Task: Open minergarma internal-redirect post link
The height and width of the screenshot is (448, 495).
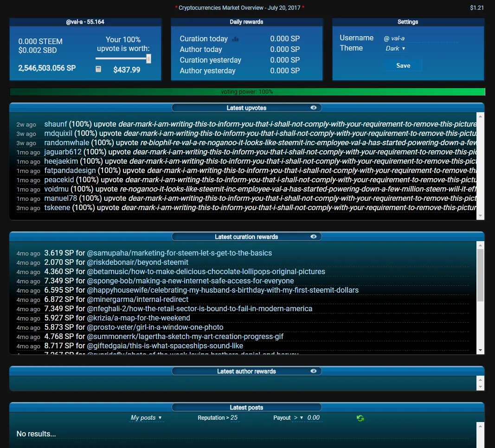Action: [x=137, y=300]
